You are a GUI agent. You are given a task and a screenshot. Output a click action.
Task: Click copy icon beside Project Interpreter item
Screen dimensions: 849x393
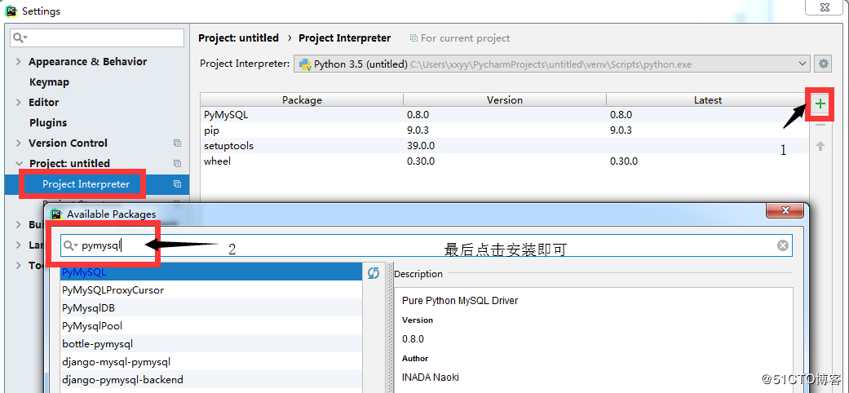tap(177, 184)
